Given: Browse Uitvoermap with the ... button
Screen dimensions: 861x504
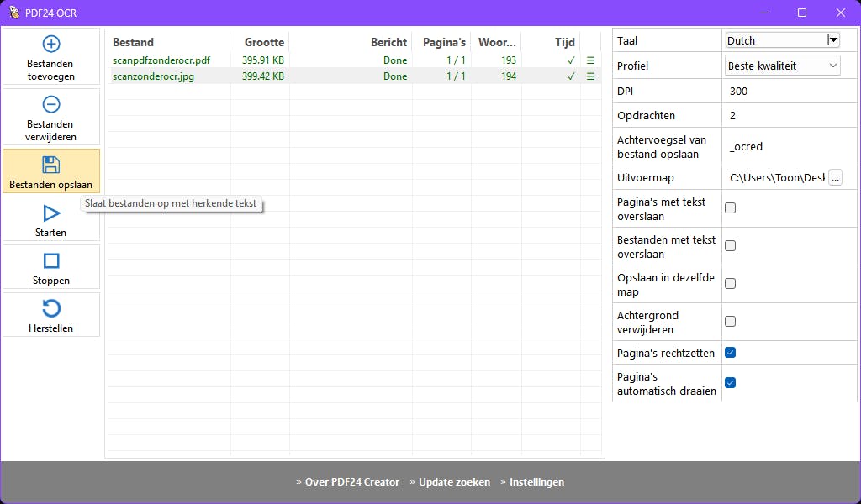Looking at the screenshot, I should 835,178.
